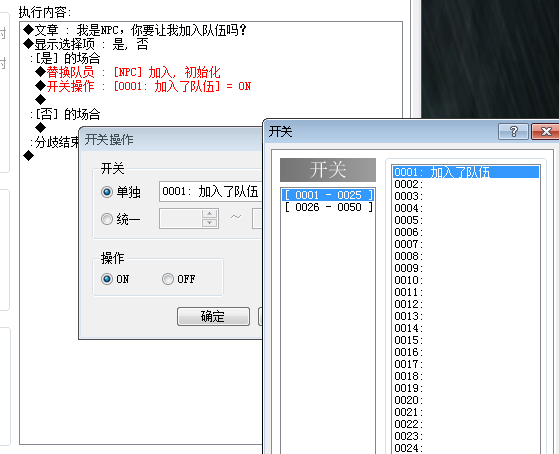Select switch 0013 in the list
Viewport: 559px width, 454px height.
click(x=466, y=316)
